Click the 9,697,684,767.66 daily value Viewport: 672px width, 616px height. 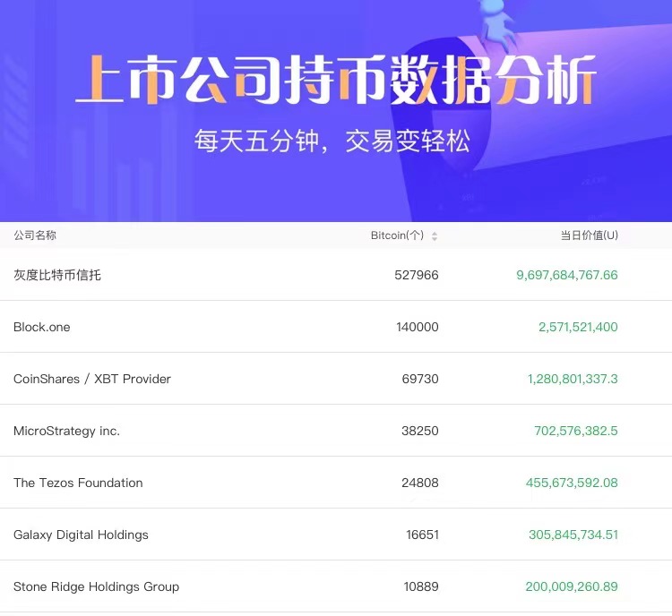coord(567,275)
